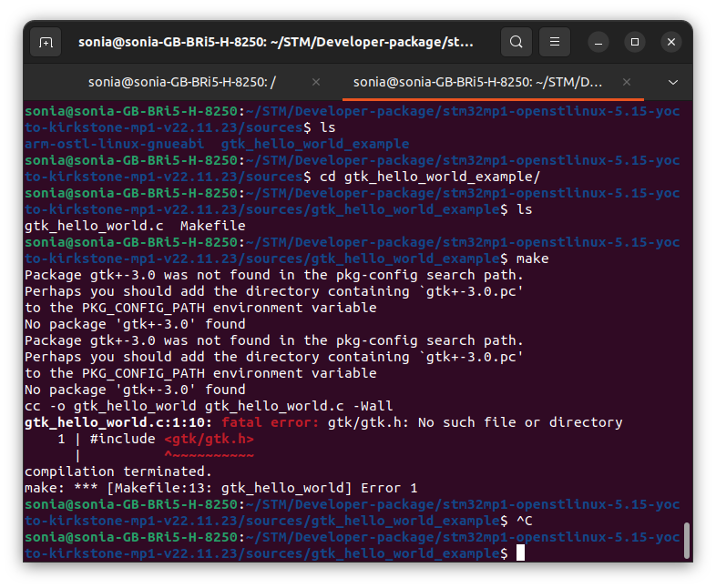Click the 'gtk_hello_world.c' file name

coord(94,226)
